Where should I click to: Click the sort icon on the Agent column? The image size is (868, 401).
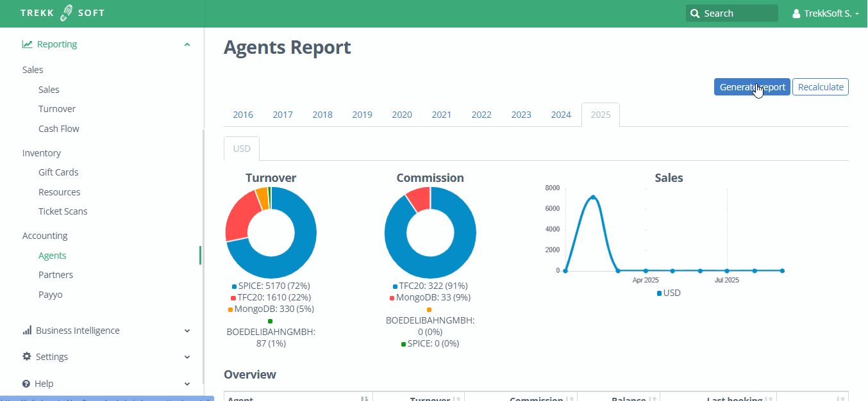pyautogui.click(x=363, y=398)
